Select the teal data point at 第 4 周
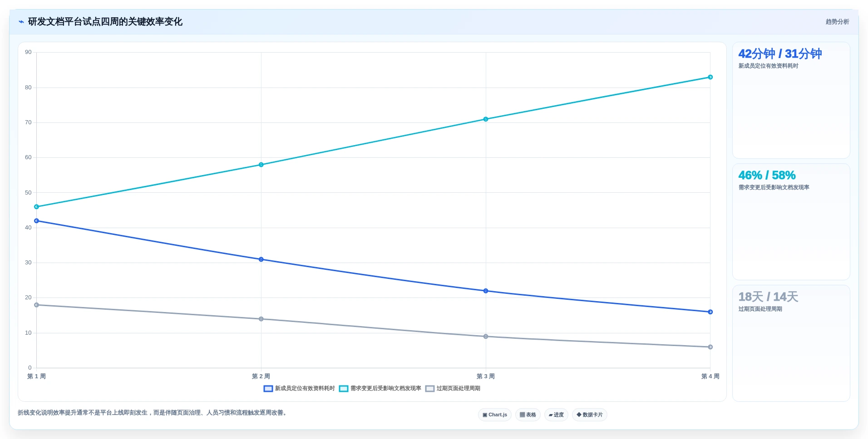 coord(710,77)
